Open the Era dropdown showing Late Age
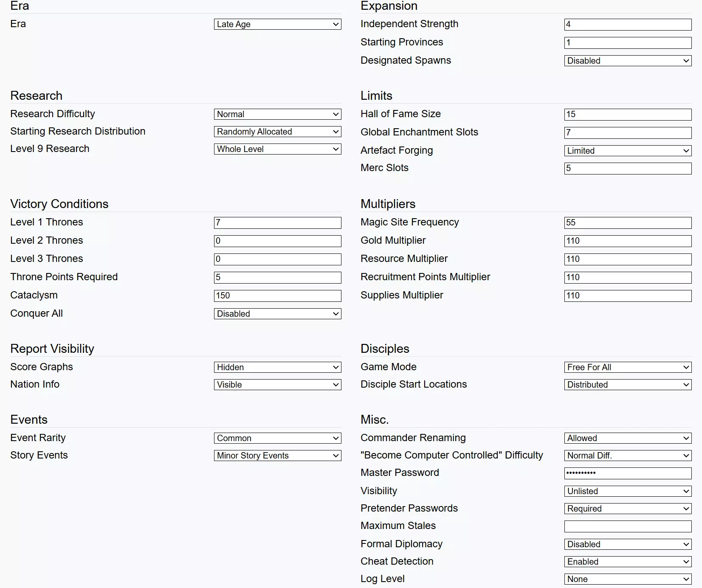The height and width of the screenshot is (588, 702). click(x=277, y=24)
